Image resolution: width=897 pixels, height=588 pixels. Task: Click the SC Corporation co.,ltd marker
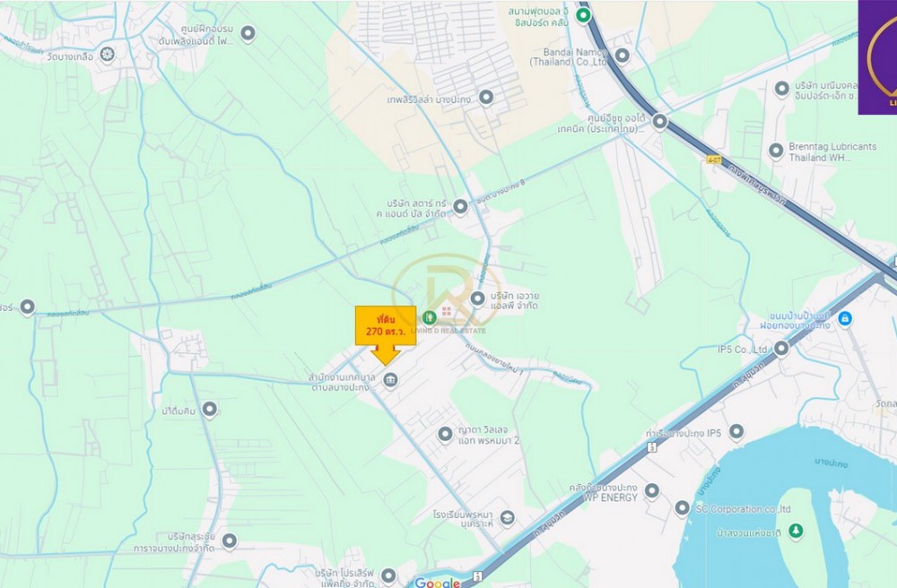point(682,506)
